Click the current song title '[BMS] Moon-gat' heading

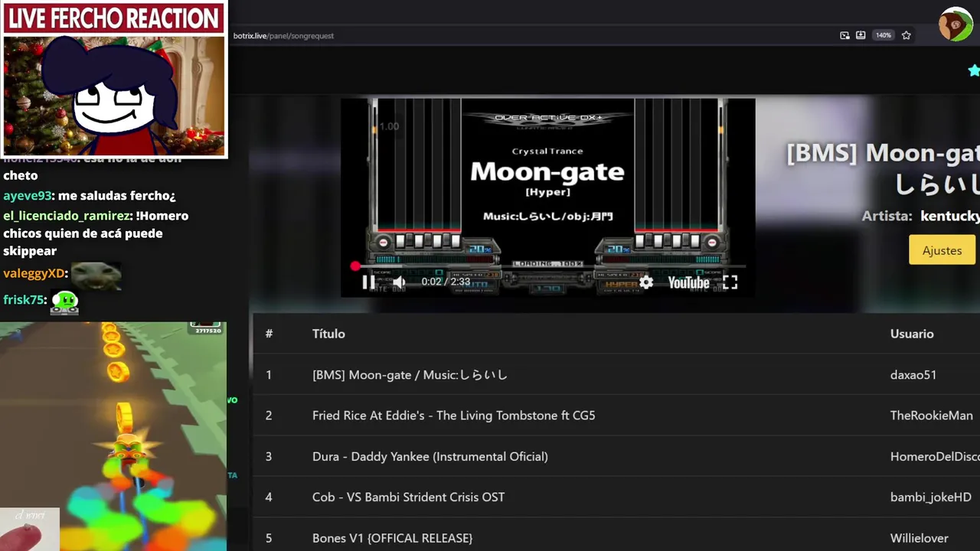pos(883,153)
